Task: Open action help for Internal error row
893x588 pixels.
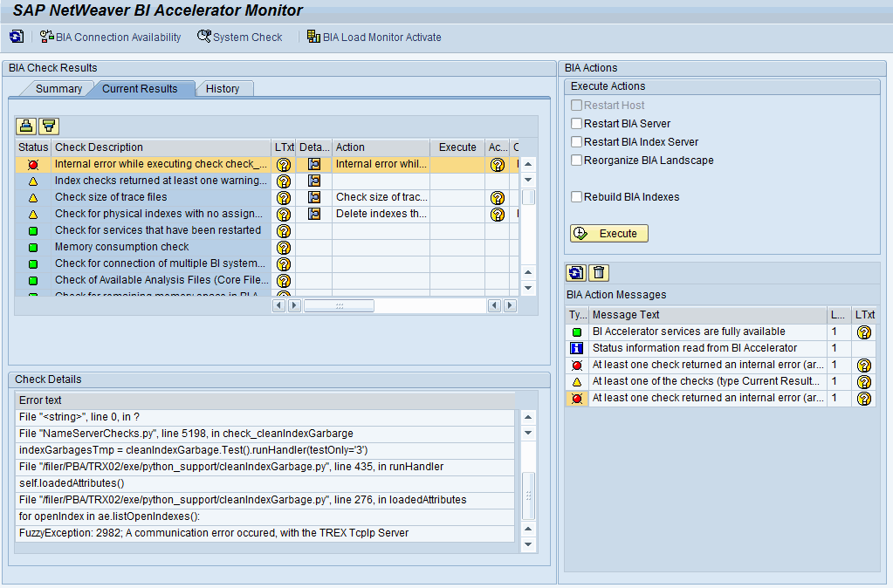Action: [x=498, y=165]
